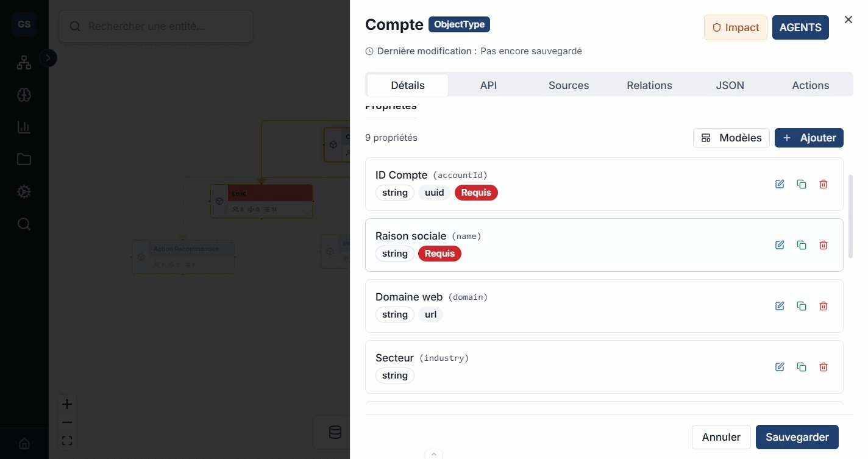Open the brain icon in sidebar
This screenshot has width=868, height=459.
pyautogui.click(x=24, y=94)
